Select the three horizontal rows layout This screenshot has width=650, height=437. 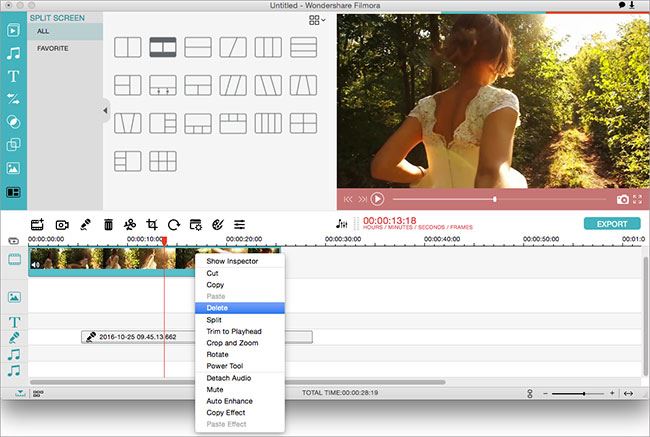pyautogui.click(x=303, y=47)
